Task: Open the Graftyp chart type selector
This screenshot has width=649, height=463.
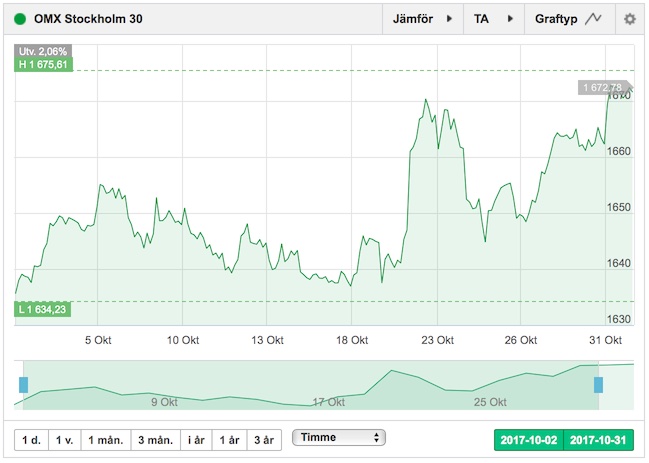Action: click(x=570, y=19)
